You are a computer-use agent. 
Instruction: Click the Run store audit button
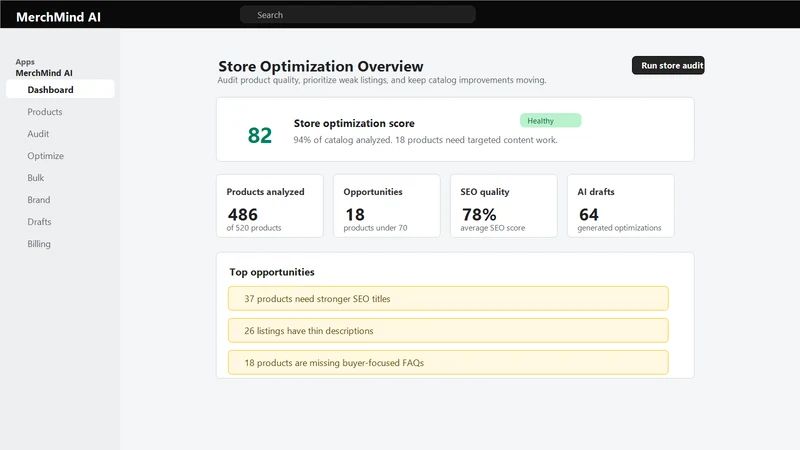coord(668,65)
